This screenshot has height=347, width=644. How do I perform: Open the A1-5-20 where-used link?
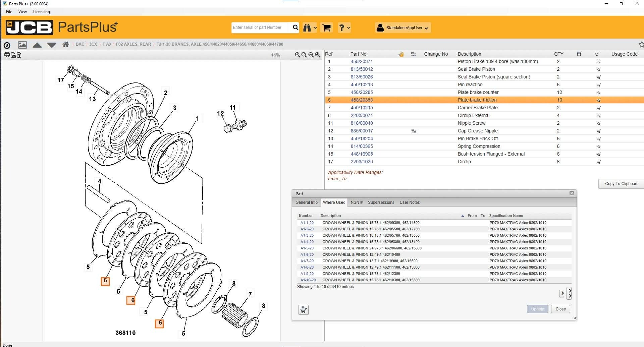click(x=307, y=248)
